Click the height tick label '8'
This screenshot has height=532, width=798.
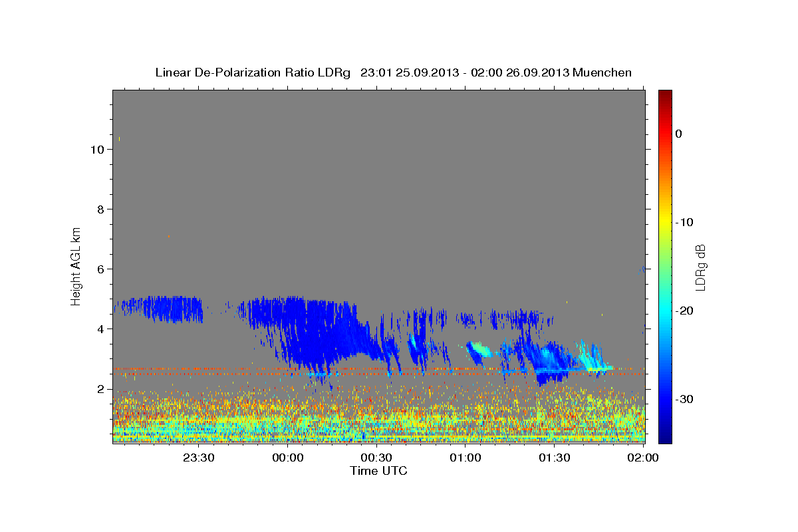(x=100, y=209)
